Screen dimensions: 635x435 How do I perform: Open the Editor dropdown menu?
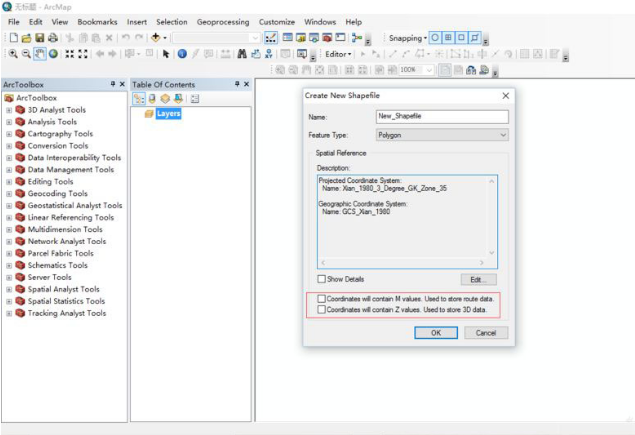[338, 54]
